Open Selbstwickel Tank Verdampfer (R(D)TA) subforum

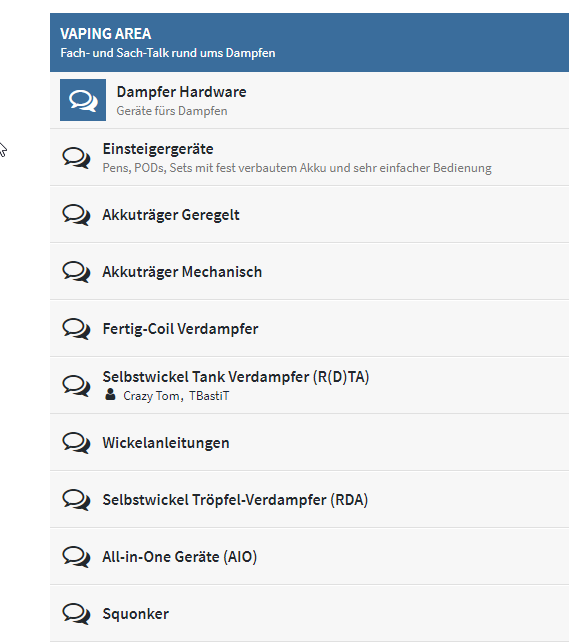click(x=236, y=377)
